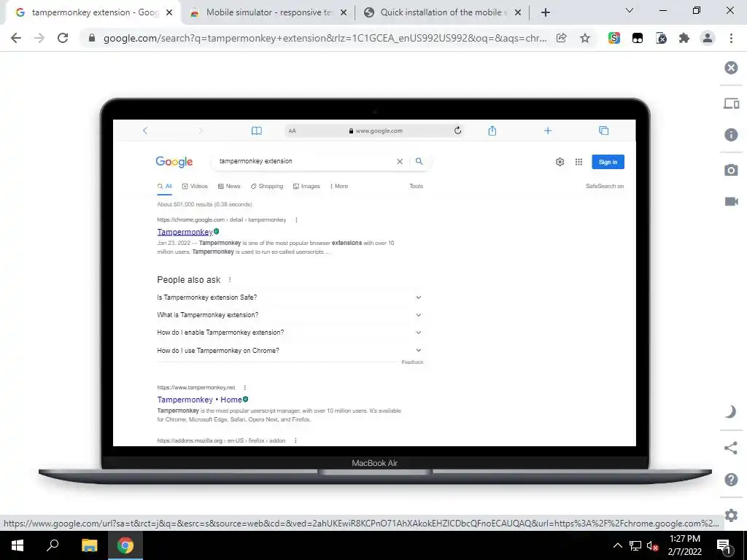Click the tampermonkey extension search box
The width and height of the screenshot is (747, 560).
pos(305,161)
